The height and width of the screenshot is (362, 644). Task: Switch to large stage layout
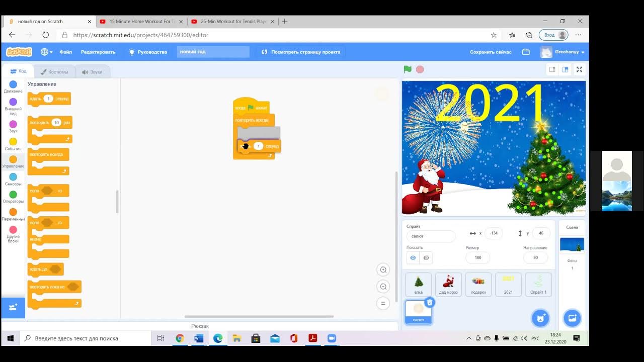(565, 69)
